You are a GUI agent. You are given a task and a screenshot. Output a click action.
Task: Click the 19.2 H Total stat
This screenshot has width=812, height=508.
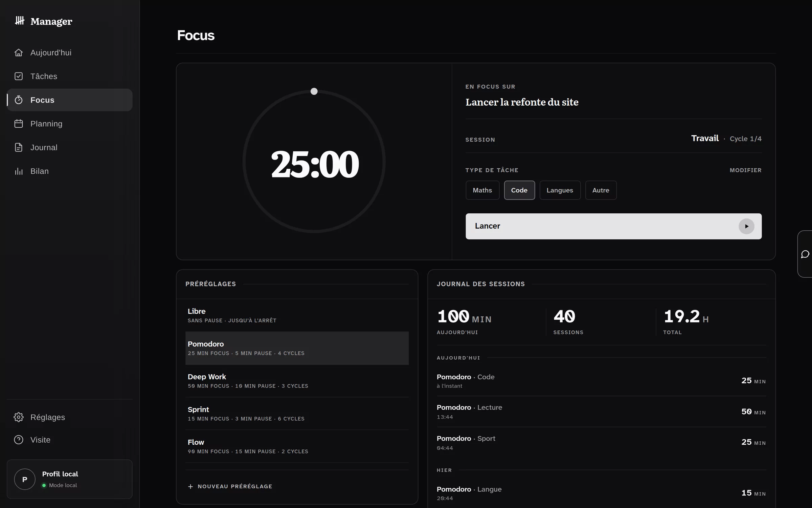point(686,322)
